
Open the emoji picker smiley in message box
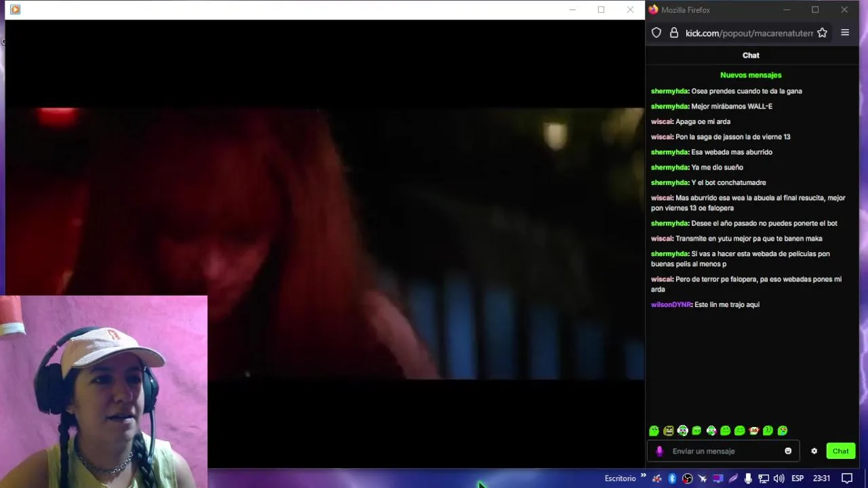click(788, 451)
